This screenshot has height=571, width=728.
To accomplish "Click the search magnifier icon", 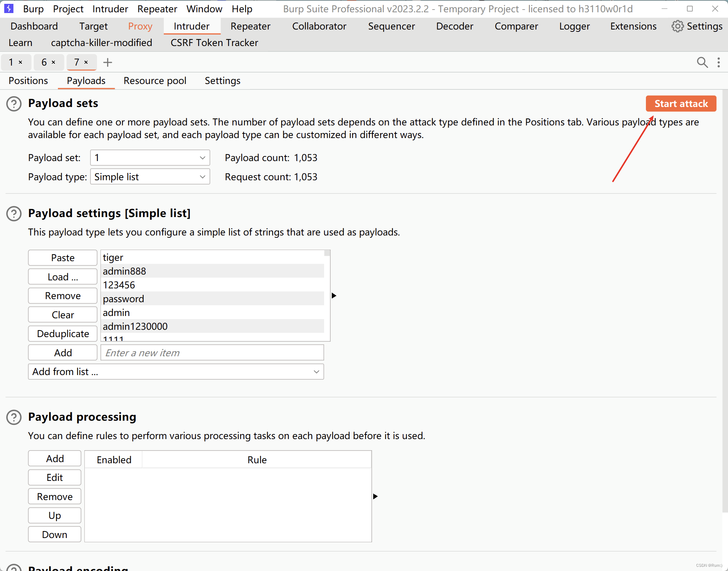I will [702, 62].
